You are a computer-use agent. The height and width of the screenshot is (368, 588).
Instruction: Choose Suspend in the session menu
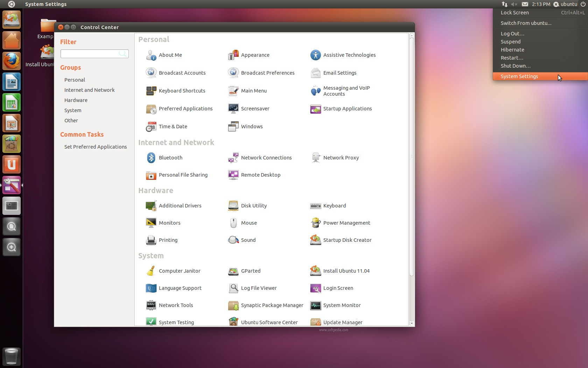pyautogui.click(x=540, y=42)
